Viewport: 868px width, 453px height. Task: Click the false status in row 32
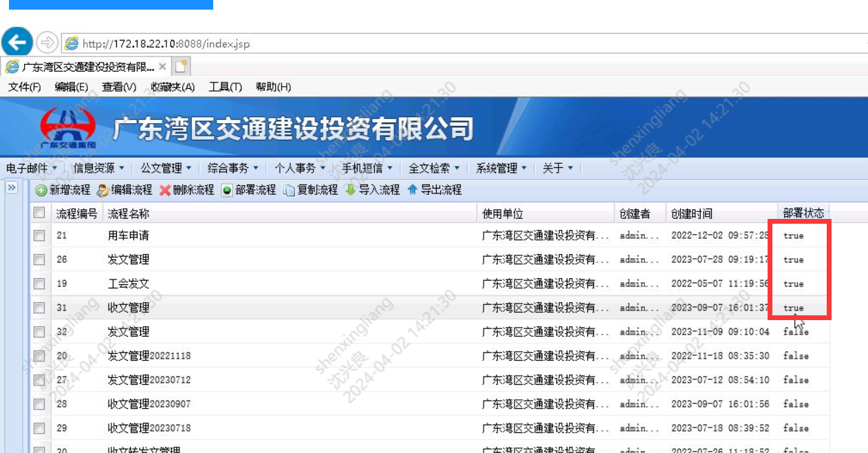796,332
